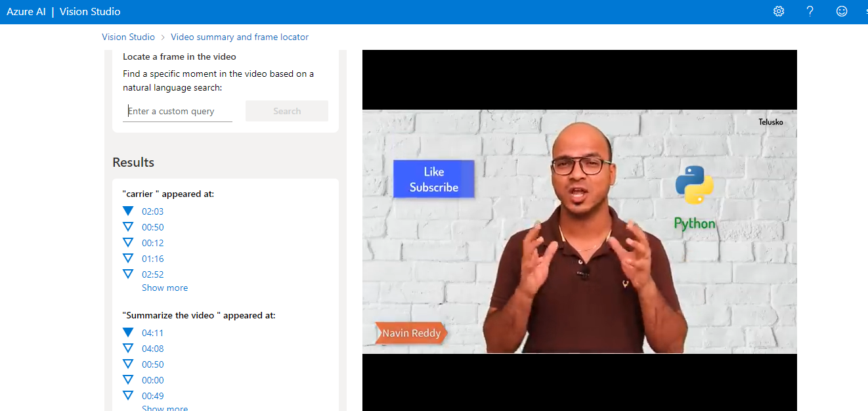Click the marker beside 00:49 summarize result
This screenshot has height=411, width=868.
pyautogui.click(x=128, y=395)
